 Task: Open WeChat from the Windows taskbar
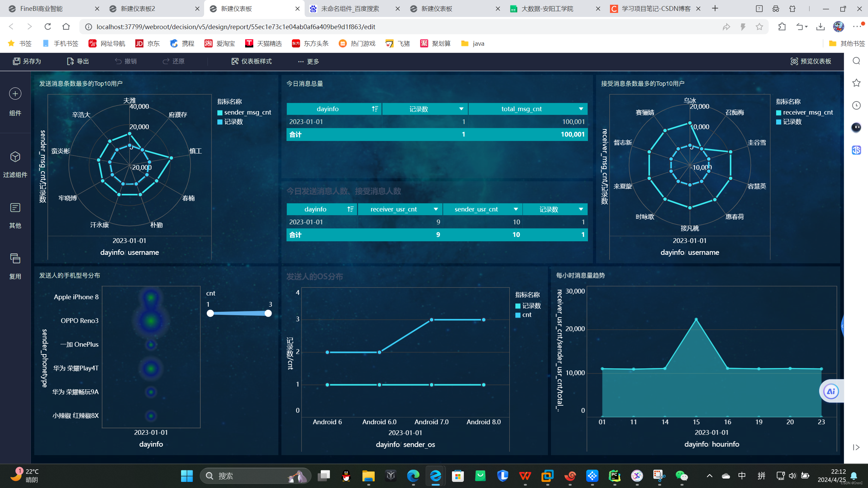point(682,476)
